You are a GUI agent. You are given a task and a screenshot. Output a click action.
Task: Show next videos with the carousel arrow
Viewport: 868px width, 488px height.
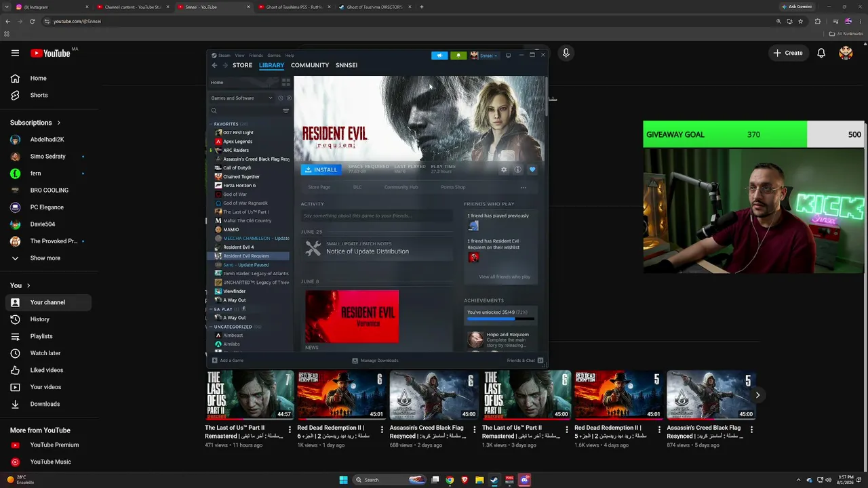(757, 395)
